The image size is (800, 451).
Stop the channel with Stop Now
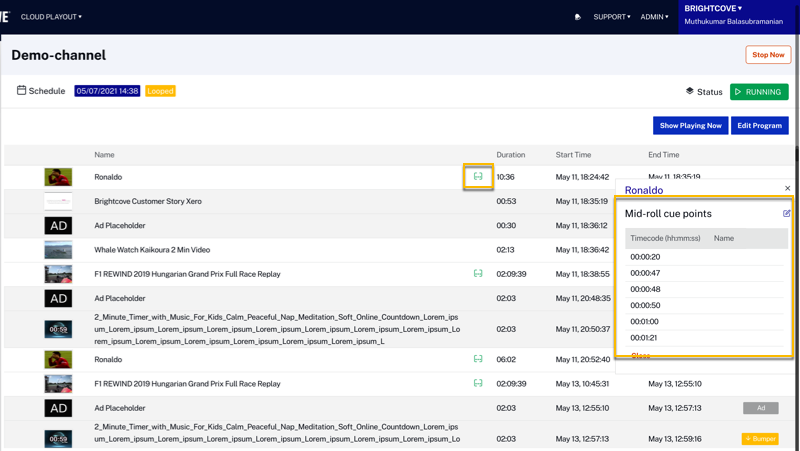point(768,55)
